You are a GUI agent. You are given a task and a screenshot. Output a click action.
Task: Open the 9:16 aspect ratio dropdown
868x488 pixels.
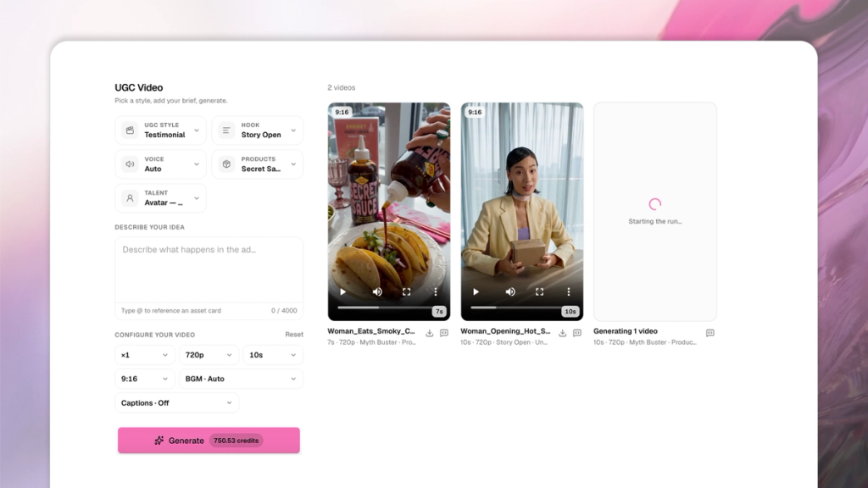(x=144, y=379)
